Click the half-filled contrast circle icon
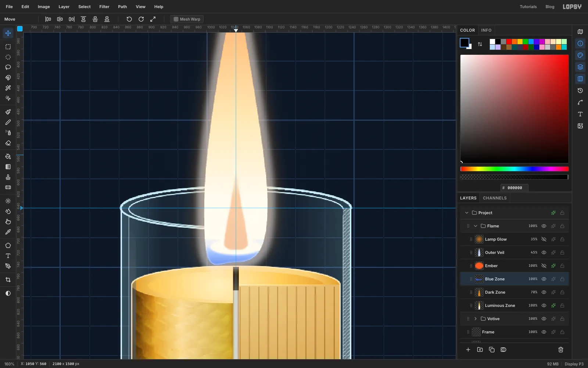The width and height of the screenshot is (588, 368). point(8,293)
